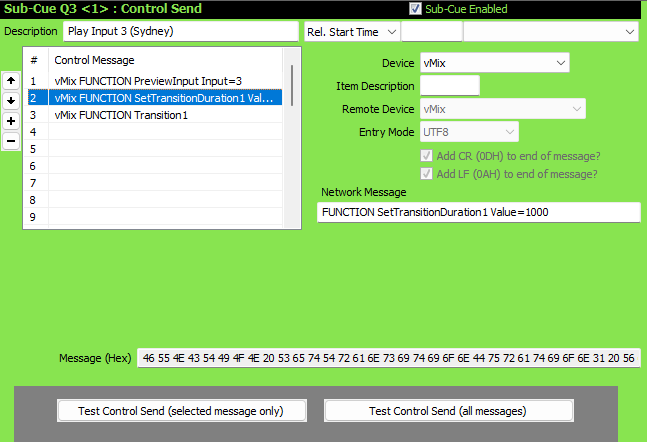Click the Description field Play Input 3 (Sydney)
This screenshot has height=442, width=647.
(x=181, y=31)
